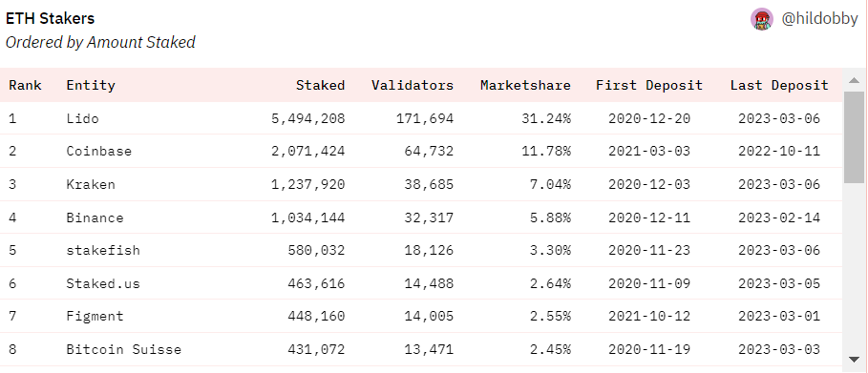Click marketshare 7.04% cell
Image resolution: width=868 pixels, height=373 pixels.
point(550,184)
